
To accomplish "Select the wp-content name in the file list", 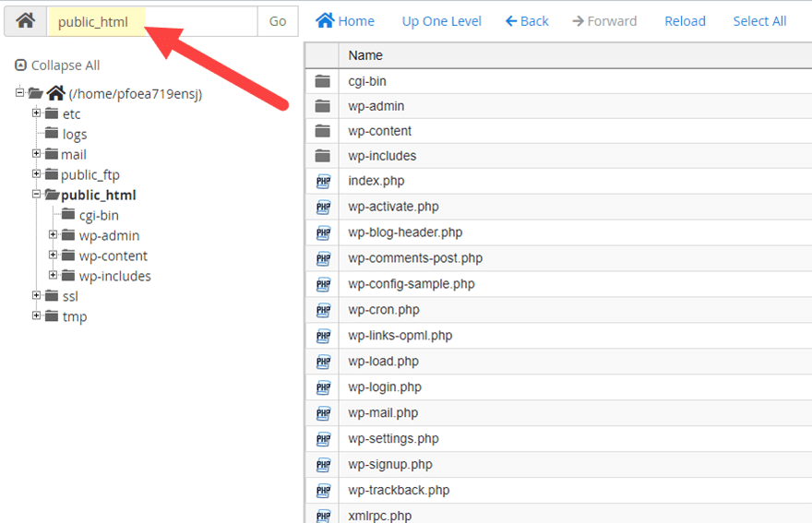I will [x=379, y=131].
